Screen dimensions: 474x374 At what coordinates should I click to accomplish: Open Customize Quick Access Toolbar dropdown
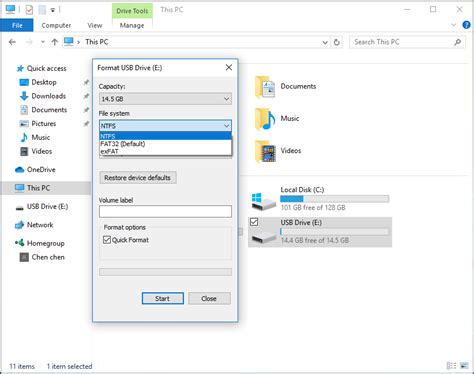(52, 10)
